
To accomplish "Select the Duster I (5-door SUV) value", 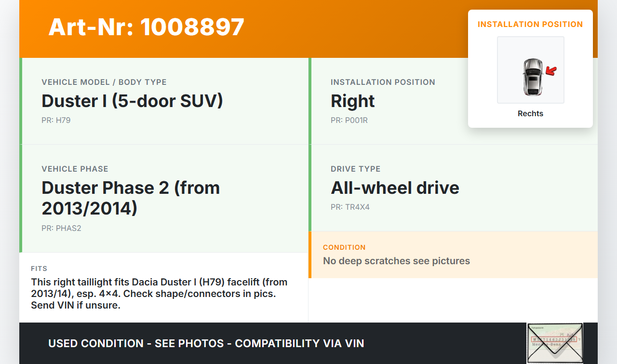I will (132, 101).
